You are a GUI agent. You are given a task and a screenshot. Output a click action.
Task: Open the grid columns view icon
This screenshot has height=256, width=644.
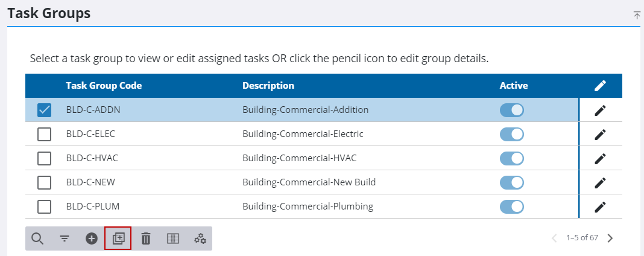coord(173,238)
